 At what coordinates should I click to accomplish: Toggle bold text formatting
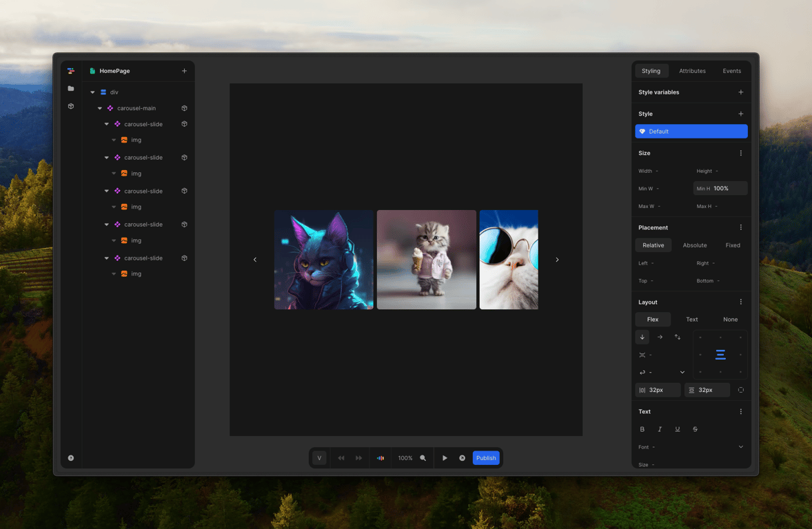(642, 429)
